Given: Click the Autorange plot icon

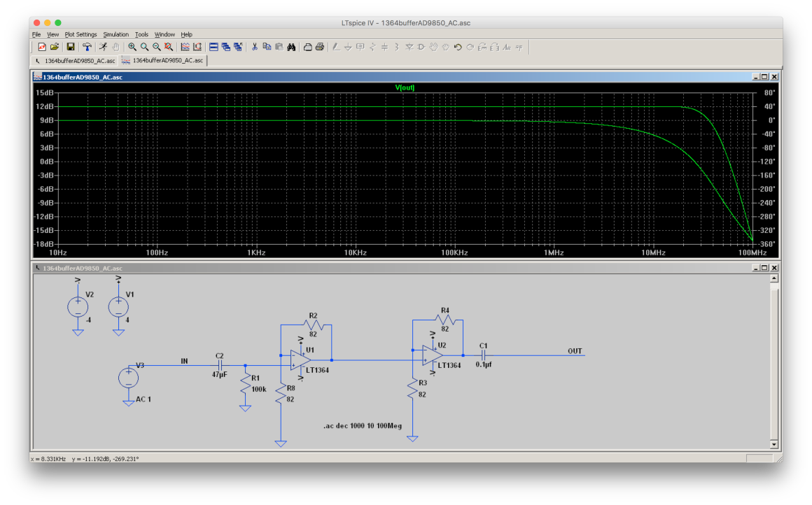Looking at the screenshot, I should (x=185, y=47).
